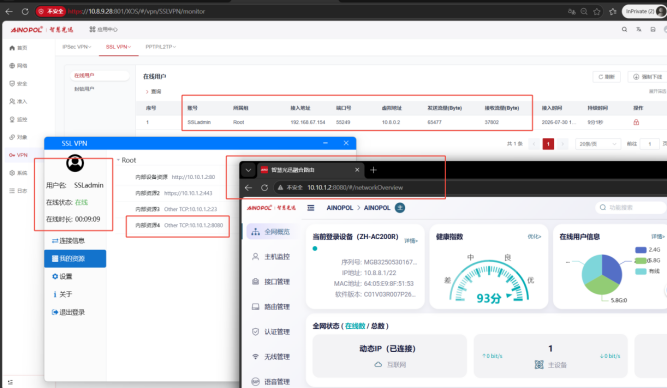Screen dimensions: 667x388
Task: Click the round badge after AINOPOL breadcrumb
Action: click(400, 208)
